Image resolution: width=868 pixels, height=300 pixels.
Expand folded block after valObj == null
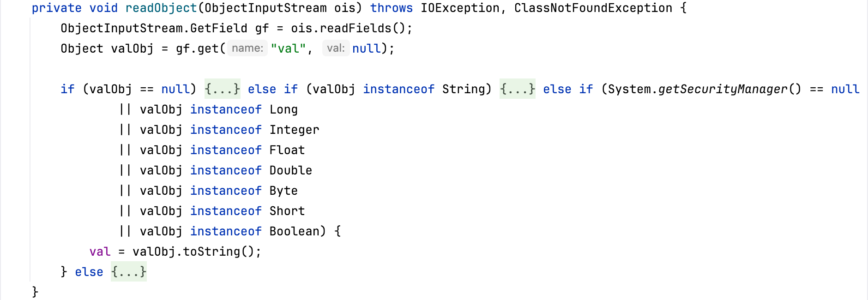(x=223, y=89)
